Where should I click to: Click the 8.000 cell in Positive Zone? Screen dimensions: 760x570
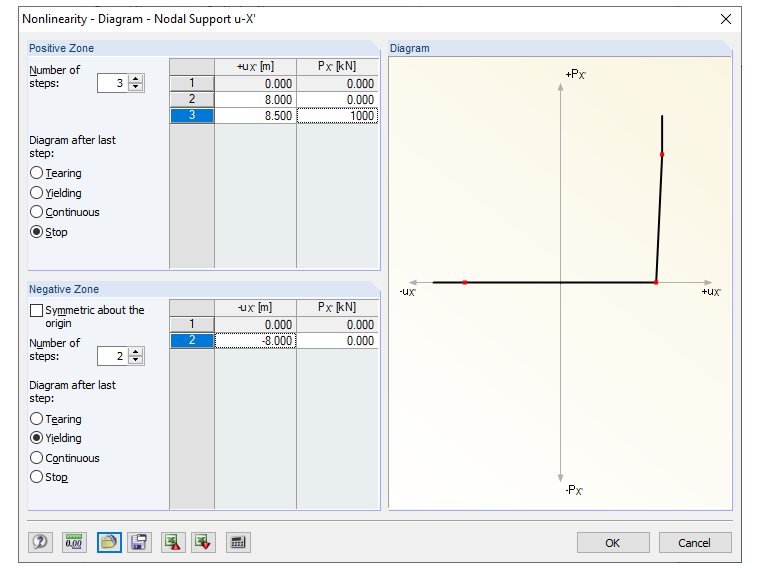click(x=255, y=99)
